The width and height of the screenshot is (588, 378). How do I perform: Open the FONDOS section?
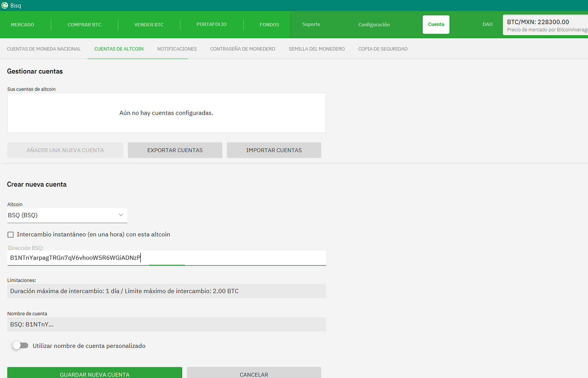[x=269, y=25]
